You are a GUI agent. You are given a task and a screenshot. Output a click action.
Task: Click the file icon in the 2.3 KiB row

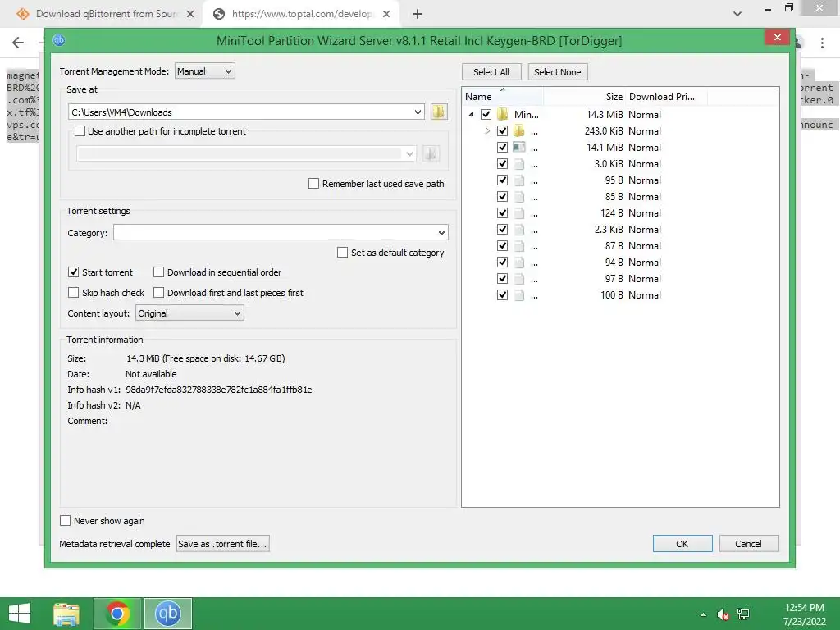point(518,230)
